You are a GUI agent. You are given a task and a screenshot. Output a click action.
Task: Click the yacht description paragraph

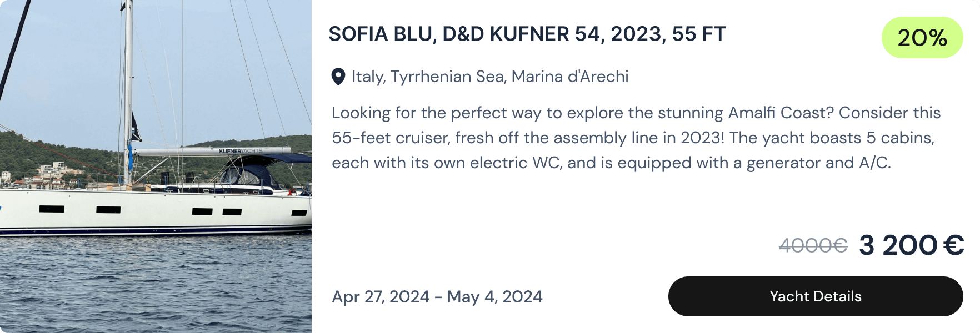pos(633,138)
